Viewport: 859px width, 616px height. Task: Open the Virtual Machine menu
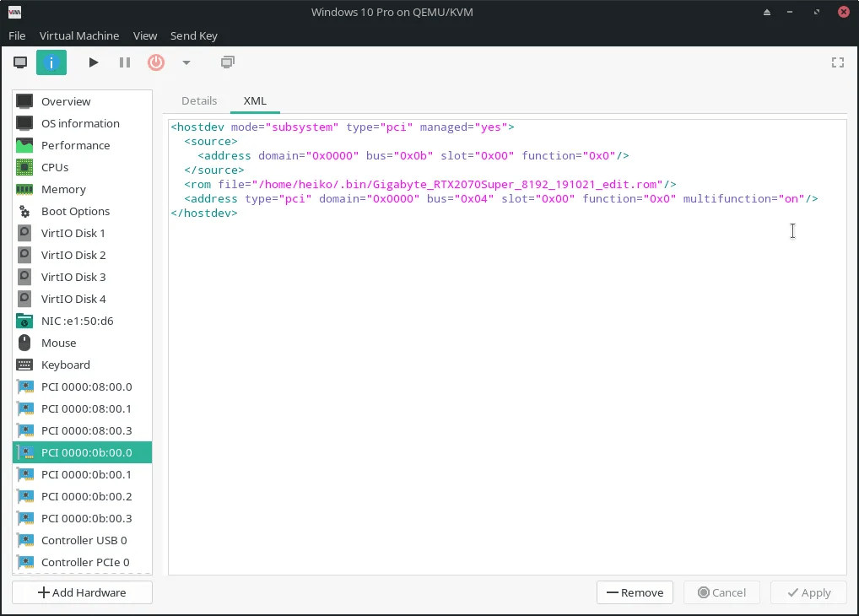click(79, 35)
